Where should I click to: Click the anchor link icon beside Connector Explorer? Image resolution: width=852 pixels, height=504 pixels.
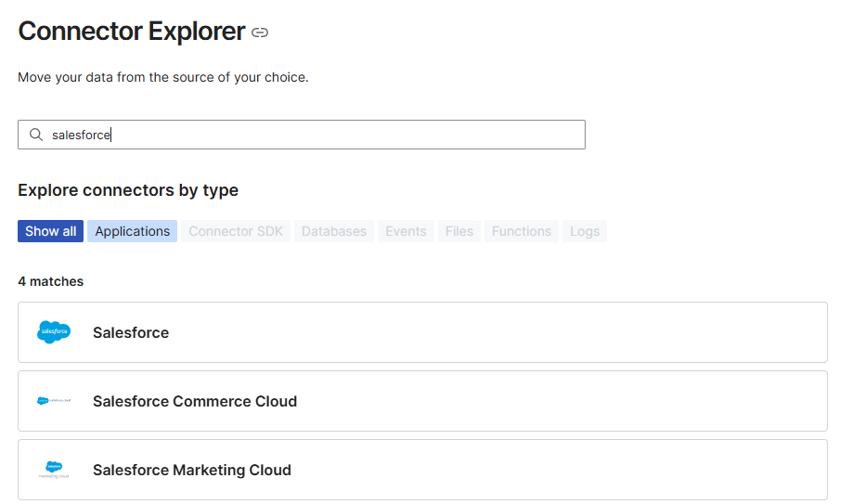coord(260,32)
